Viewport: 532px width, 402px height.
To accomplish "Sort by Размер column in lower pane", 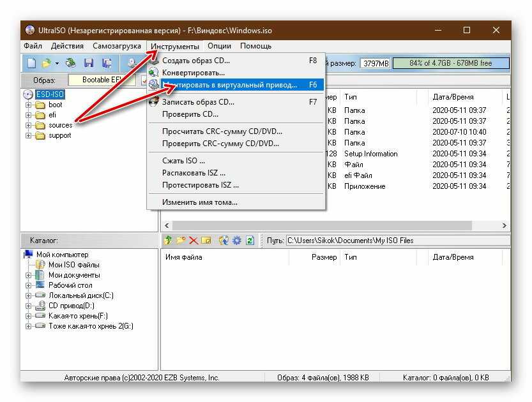I will coord(314,257).
